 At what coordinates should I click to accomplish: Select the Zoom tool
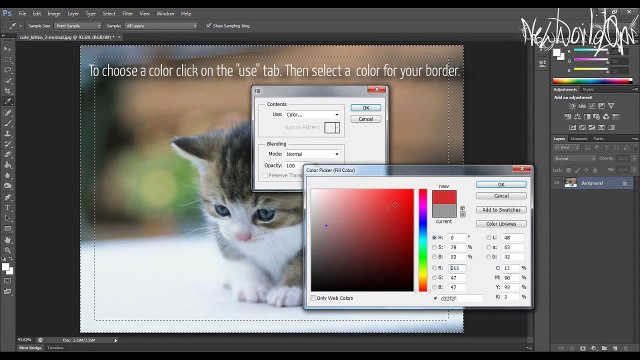click(x=8, y=250)
